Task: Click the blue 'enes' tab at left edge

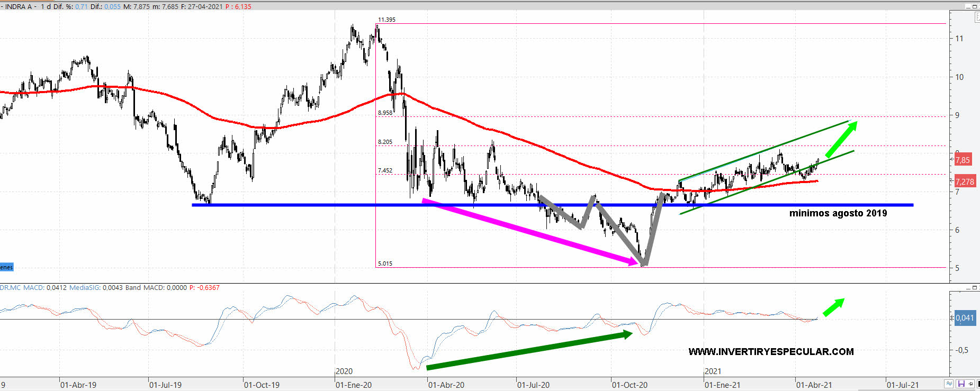Action: tap(6, 267)
